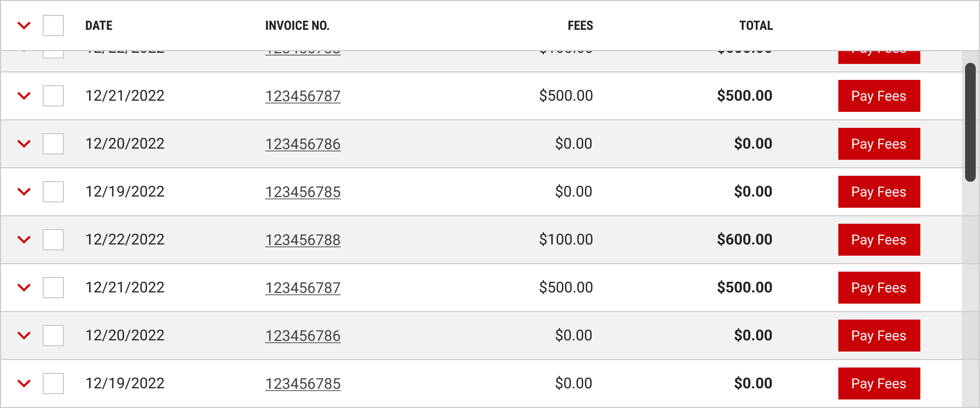
Task: Click the vertical scrollbar thumb
Action: click(x=970, y=123)
